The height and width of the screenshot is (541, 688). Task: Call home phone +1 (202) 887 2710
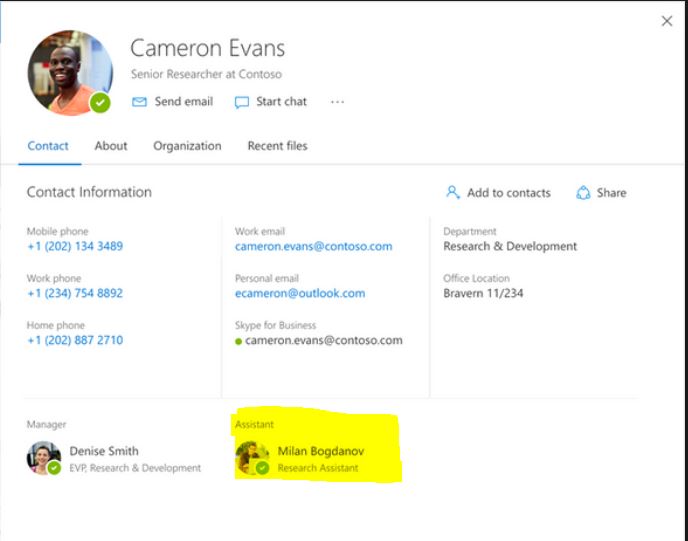75,340
